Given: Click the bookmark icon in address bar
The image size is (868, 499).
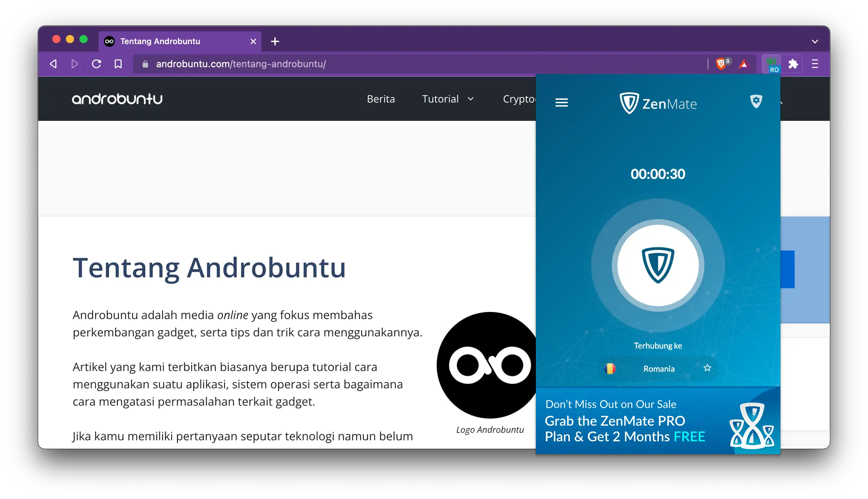Looking at the screenshot, I should click(118, 64).
